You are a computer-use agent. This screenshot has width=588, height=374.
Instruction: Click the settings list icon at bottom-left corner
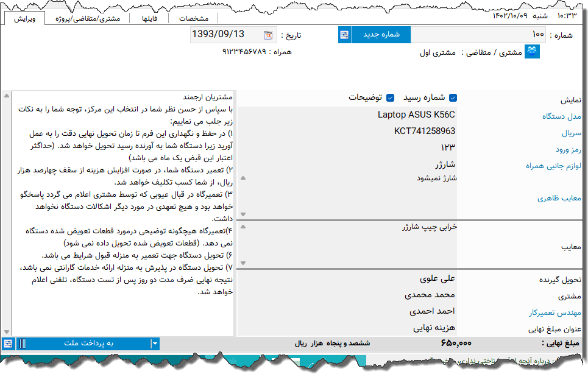click(7, 343)
